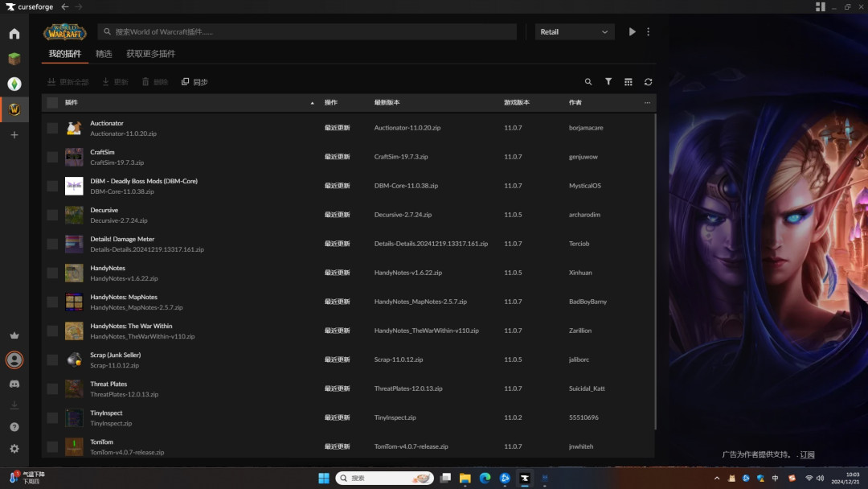Refresh the addon list
868x489 pixels.
(648, 82)
